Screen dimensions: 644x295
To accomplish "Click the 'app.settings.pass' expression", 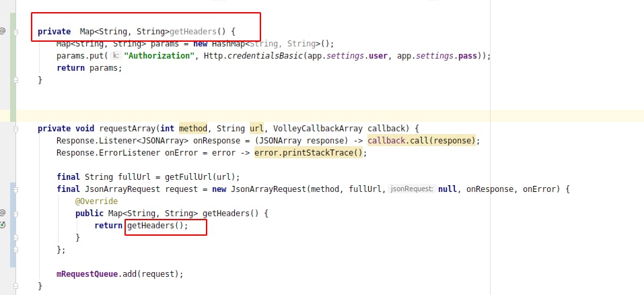I will pos(437,56).
